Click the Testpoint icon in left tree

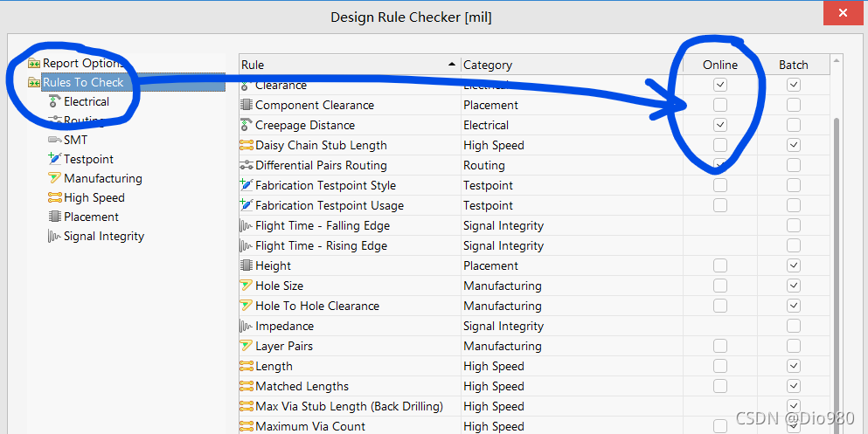(x=55, y=160)
